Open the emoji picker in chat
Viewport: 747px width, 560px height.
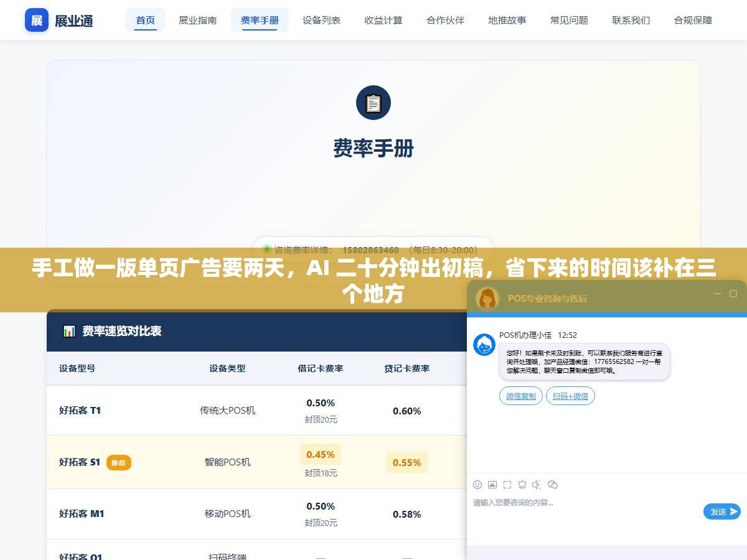pyautogui.click(x=477, y=484)
